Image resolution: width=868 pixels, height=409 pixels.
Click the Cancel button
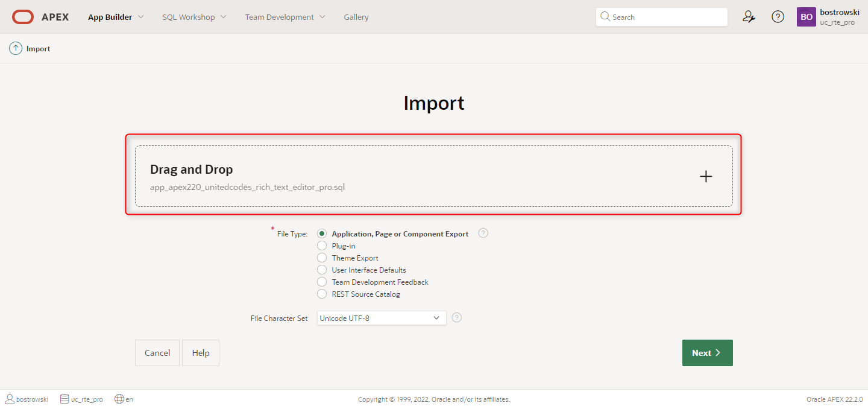[157, 353]
